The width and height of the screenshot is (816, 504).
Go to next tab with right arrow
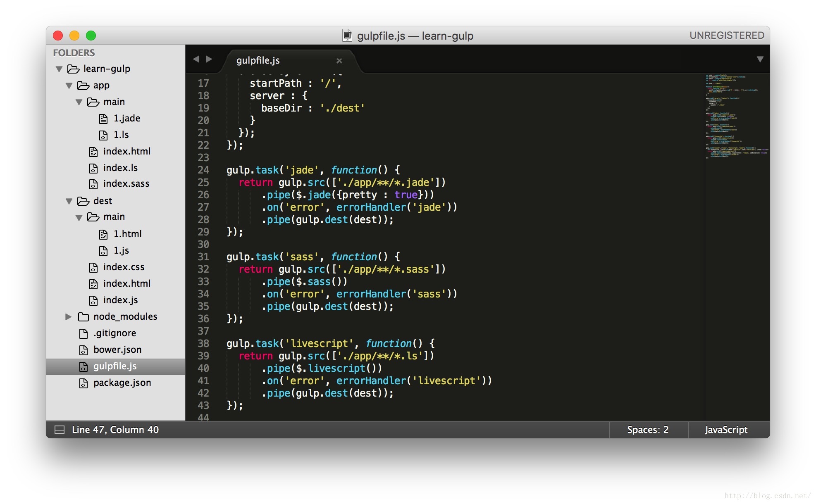pos(209,59)
